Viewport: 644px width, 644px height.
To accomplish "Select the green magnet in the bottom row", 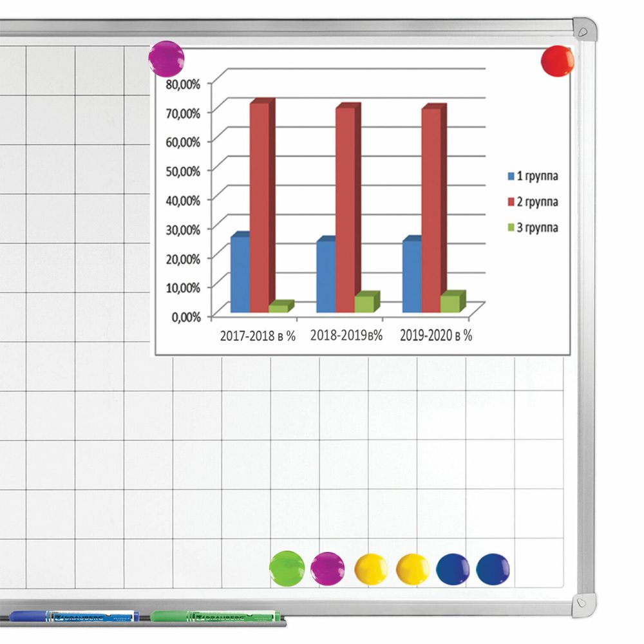I will tap(287, 569).
